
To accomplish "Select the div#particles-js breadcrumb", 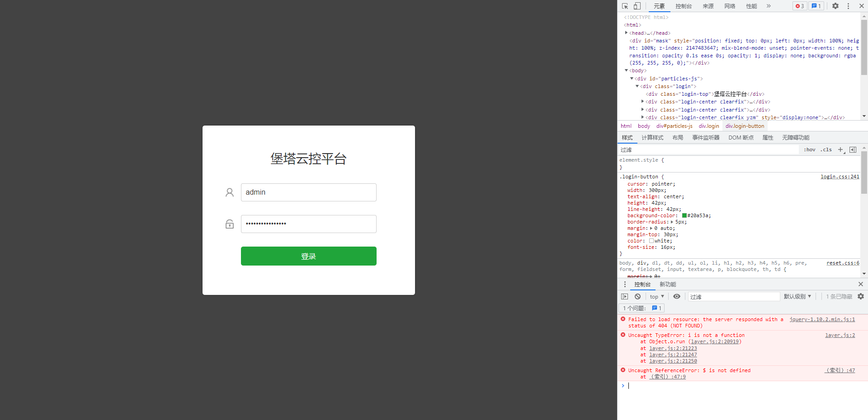I will [675, 126].
